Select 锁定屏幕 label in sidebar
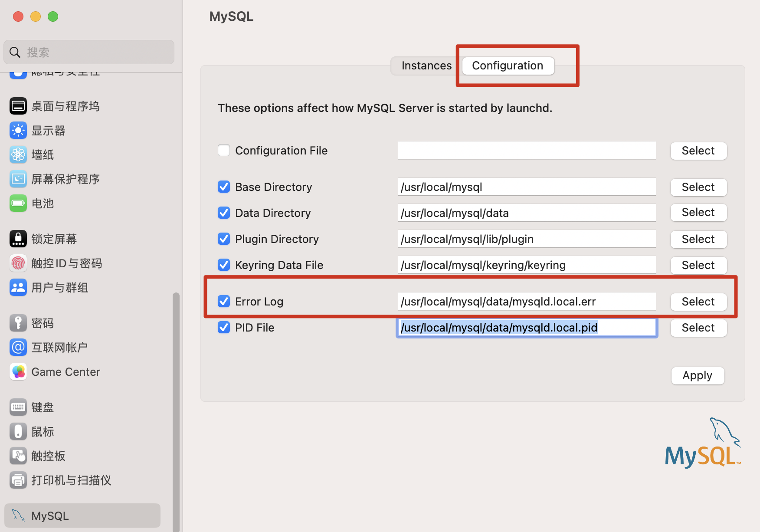This screenshot has height=532, width=760. pos(54,239)
